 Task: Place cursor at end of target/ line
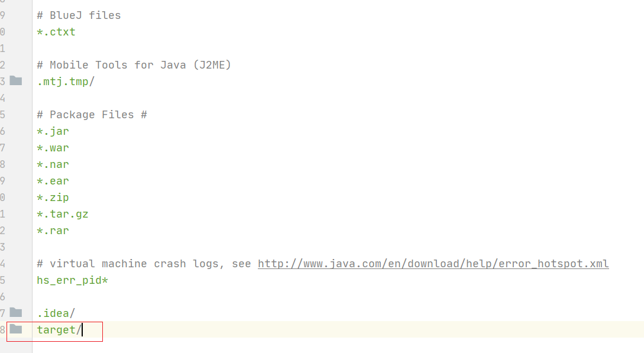pyautogui.click(x=82, y=329)
